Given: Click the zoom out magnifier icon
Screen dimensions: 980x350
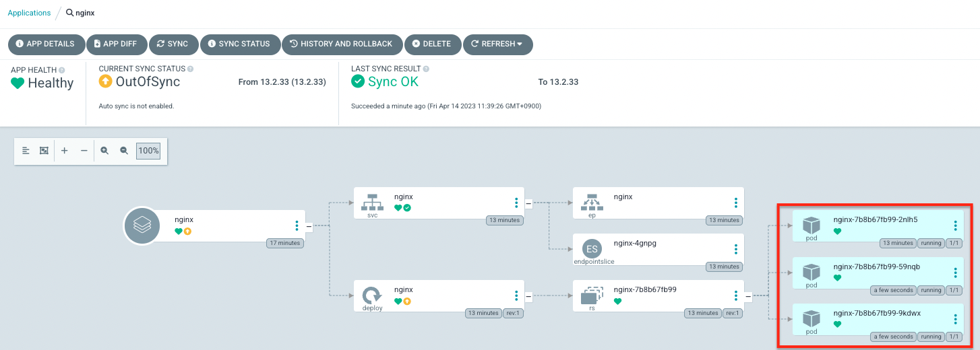Looking at the screenshot, I should coord(124,151).
